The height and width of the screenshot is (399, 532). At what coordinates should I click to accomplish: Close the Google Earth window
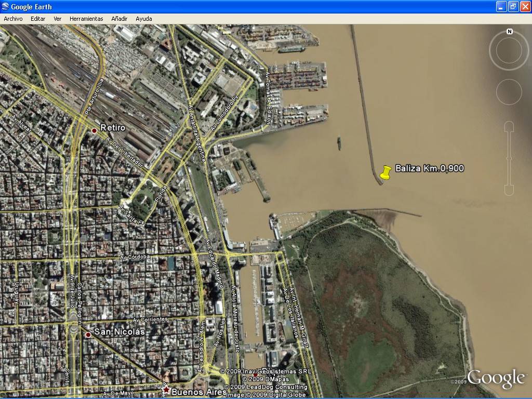coord(525,6)
